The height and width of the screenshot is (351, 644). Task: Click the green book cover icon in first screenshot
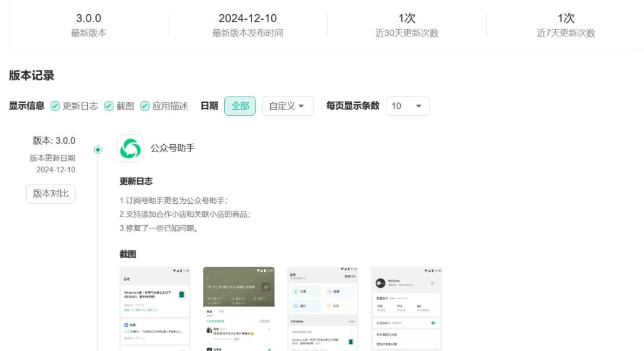point(181,294)
